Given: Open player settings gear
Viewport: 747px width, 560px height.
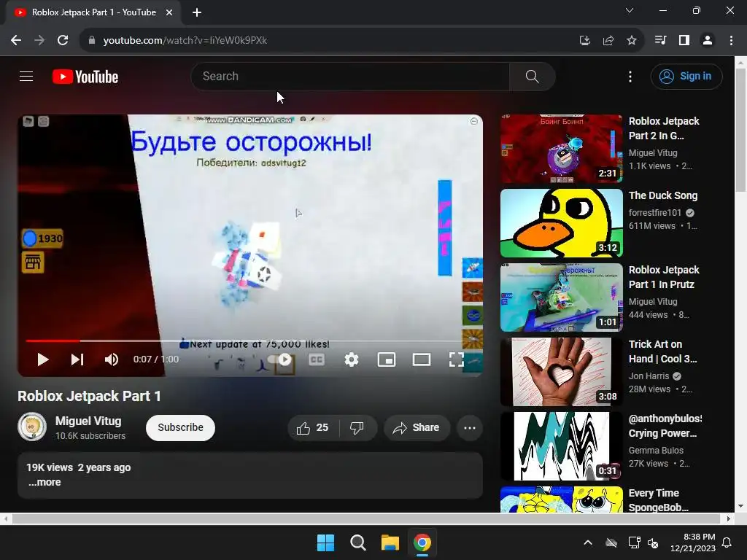Looking at the screenshot, I should tap(352, 359).
